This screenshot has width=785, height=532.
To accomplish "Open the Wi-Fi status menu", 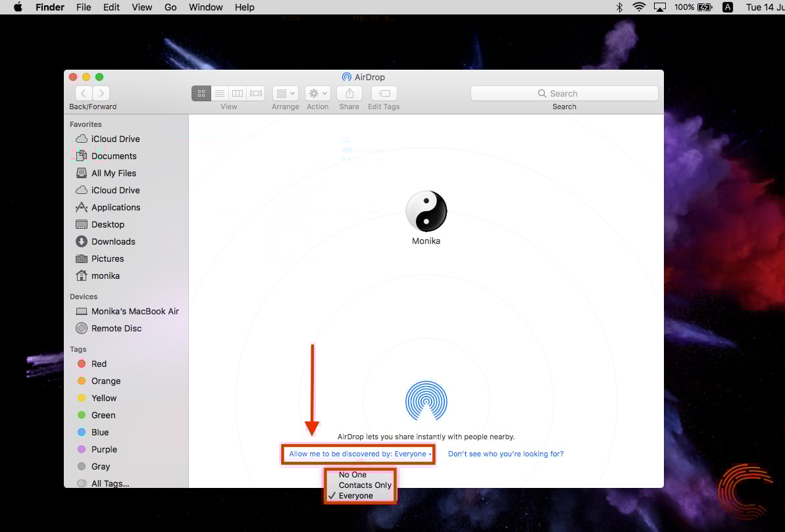I will (639, 7).
